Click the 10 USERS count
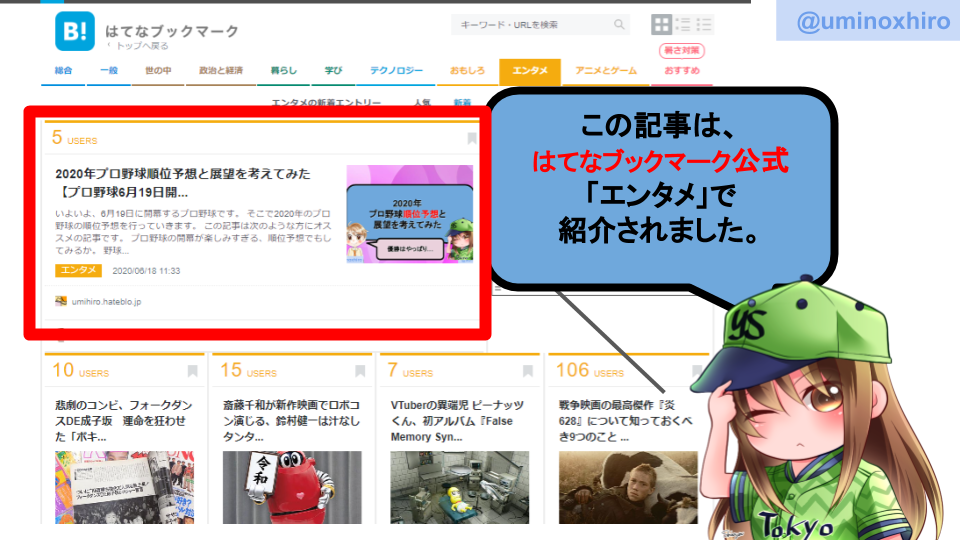The image size is (960, 540). [x=80, y=370]
